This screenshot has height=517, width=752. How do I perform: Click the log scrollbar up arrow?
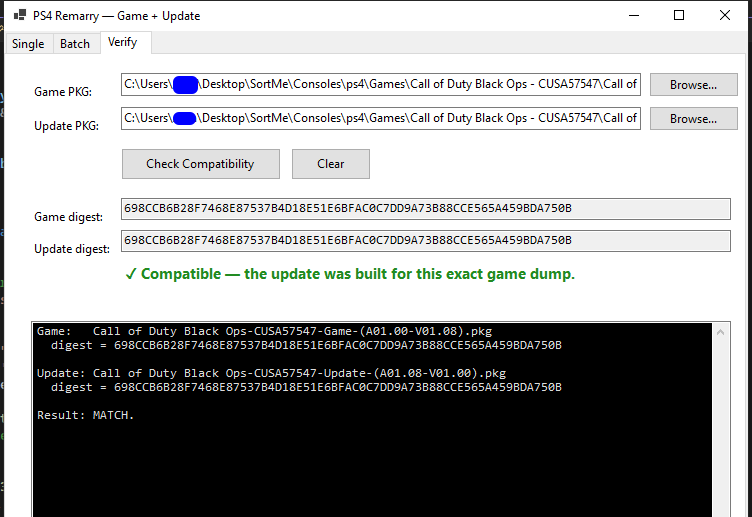pyautogui.click(x=720, y=332)
